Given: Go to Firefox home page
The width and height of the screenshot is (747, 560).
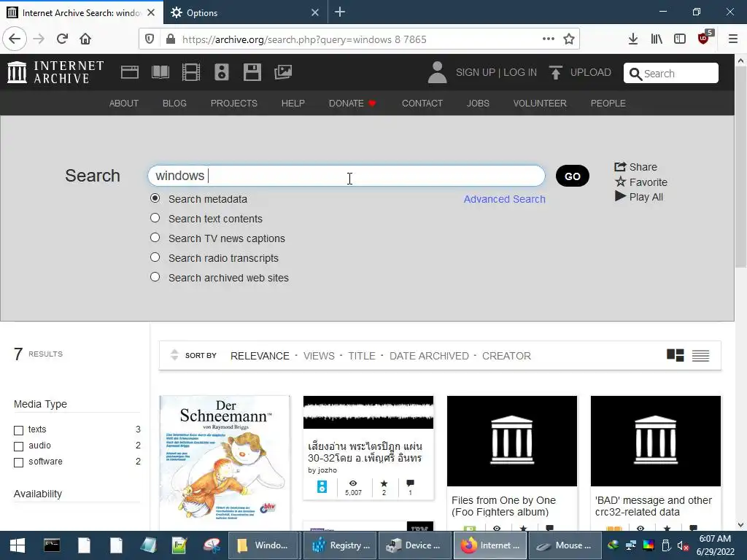Looking at the screenshot, I should (85, 39).
